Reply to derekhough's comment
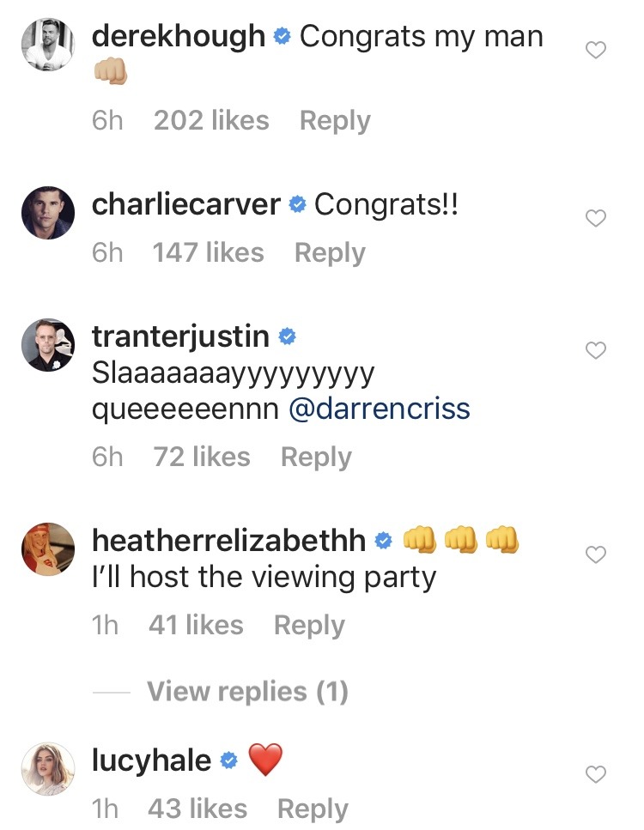Image resolution: width=644 pixels, height=830 pixels. (335, 121)
